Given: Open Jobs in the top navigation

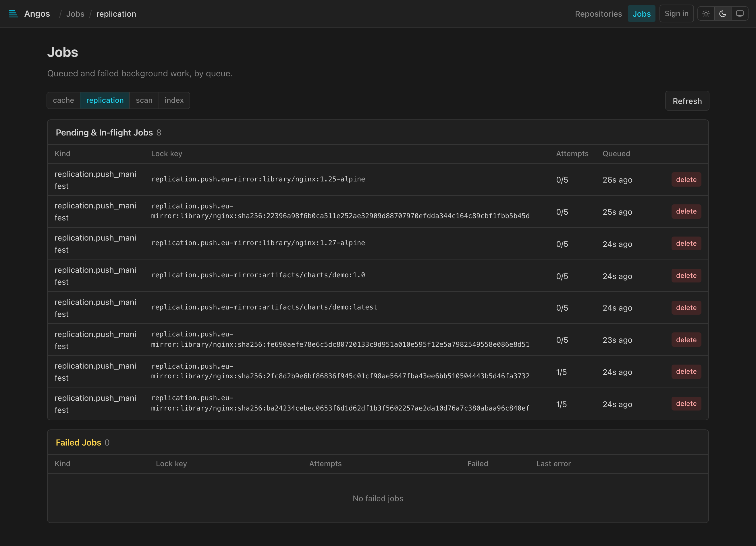Looking at the screenshot, I should click(x=641, y=14).
